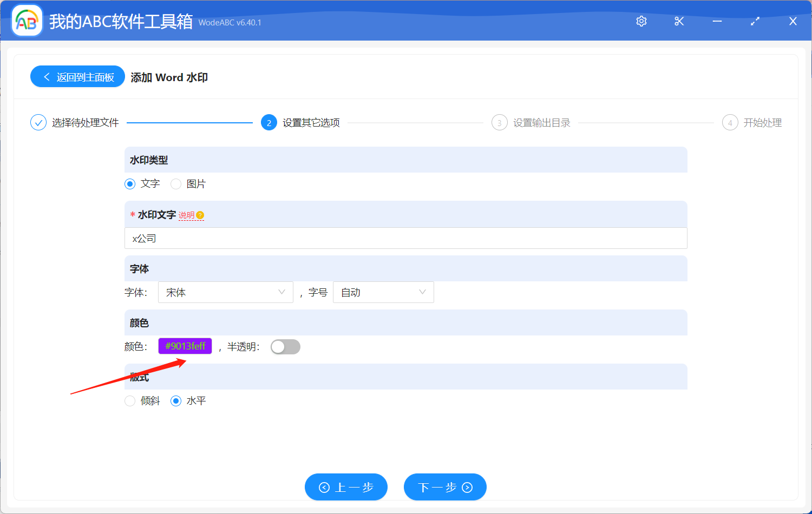Select the 图片 watermark type radio button

pyautogui.click(x=175, y=184)
